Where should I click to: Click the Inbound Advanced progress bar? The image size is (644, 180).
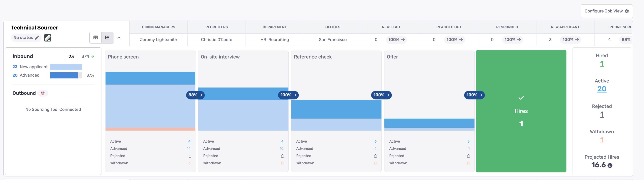[x=66, y=75]
